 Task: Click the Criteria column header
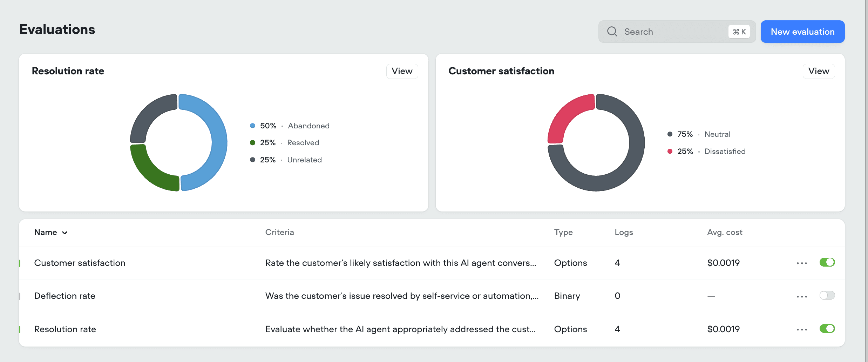[279, 232]
